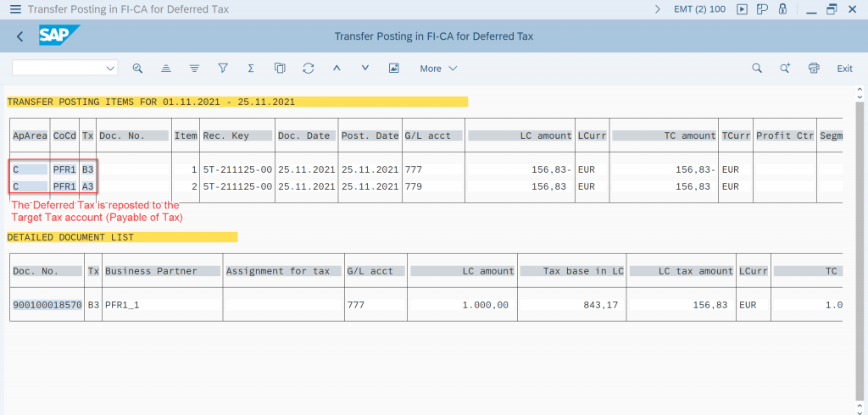This screenshot has width=868, height=415.
Task: Open the details magnifier icon
Action: point(138,68)
